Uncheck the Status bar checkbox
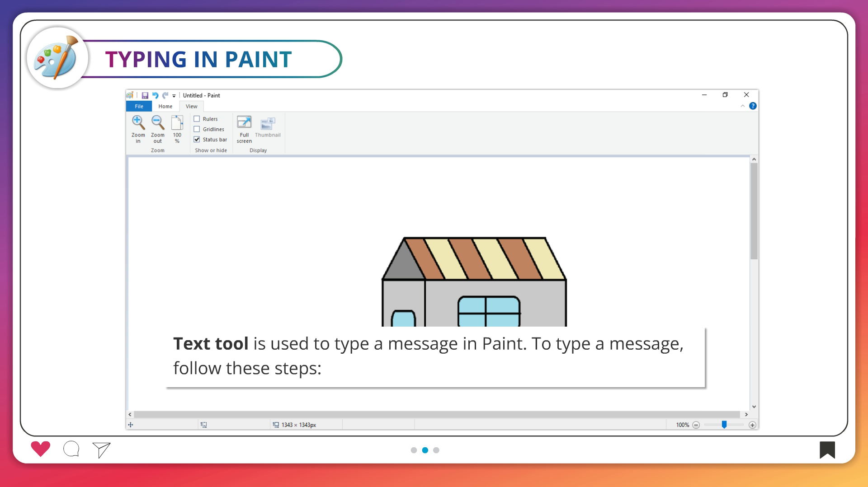 (197, 140)
